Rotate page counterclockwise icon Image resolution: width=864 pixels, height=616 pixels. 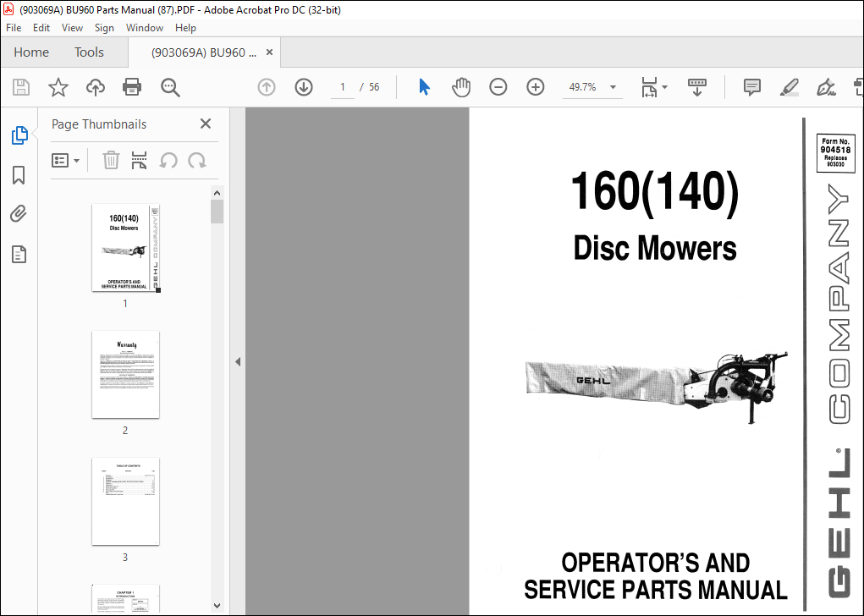pos(168,160)
